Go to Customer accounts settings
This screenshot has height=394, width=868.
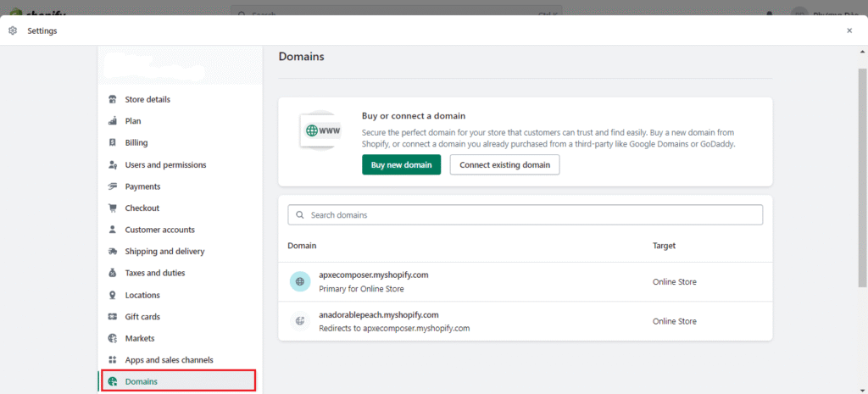point(159,230)
